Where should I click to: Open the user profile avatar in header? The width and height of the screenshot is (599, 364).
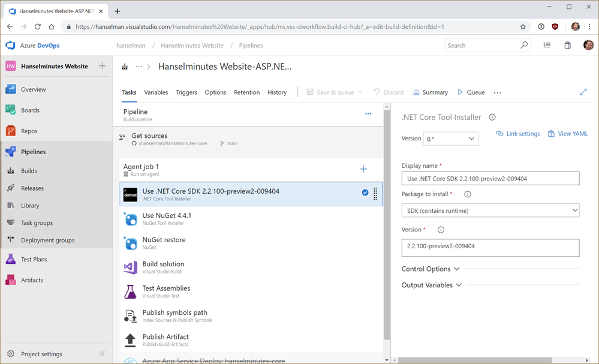click(588, 45)
